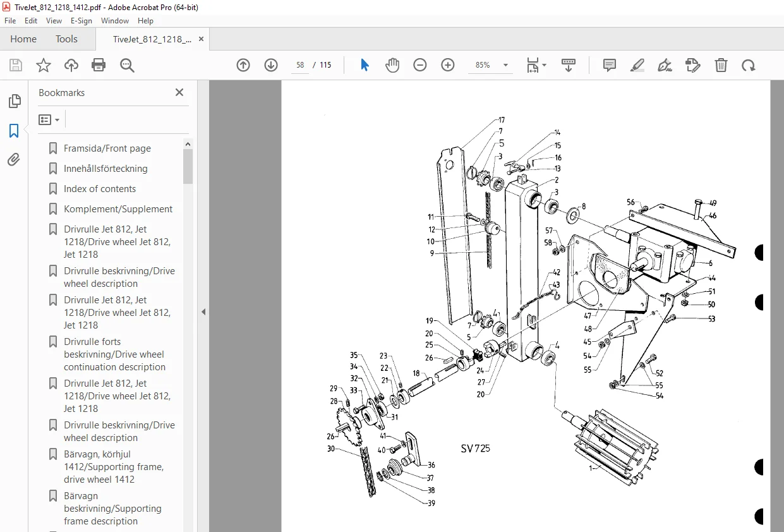Go to previous page arrow
This screenshot has width=784, height=532.
click(x=243, y=65)
